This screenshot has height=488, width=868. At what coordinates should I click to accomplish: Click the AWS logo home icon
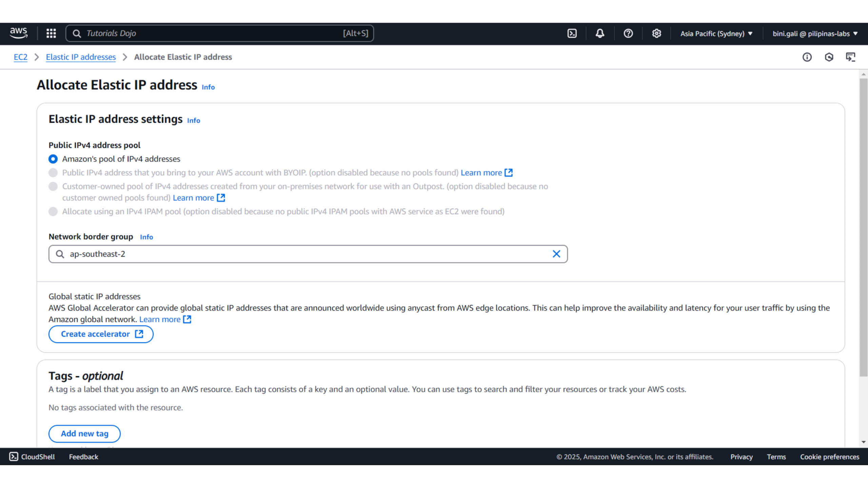click(19, 33)
